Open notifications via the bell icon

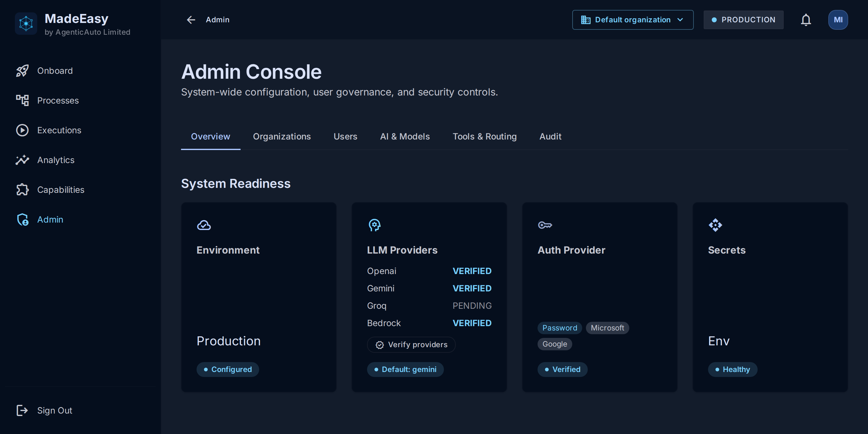(x=806, y=20)
